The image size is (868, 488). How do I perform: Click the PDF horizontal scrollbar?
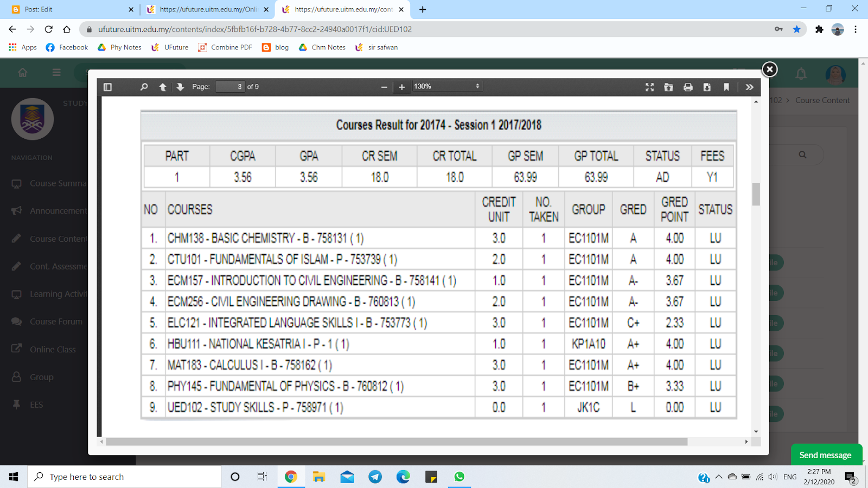click(397, 441)
